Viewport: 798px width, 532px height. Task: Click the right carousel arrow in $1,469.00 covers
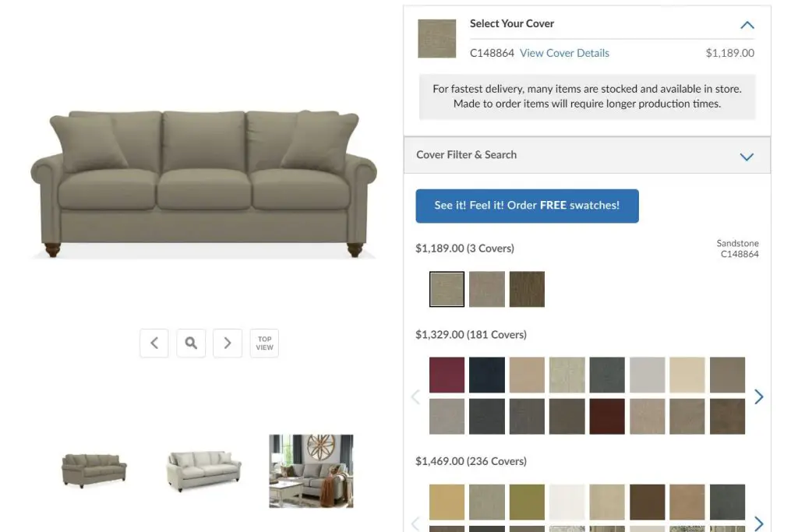click(758, 523)
